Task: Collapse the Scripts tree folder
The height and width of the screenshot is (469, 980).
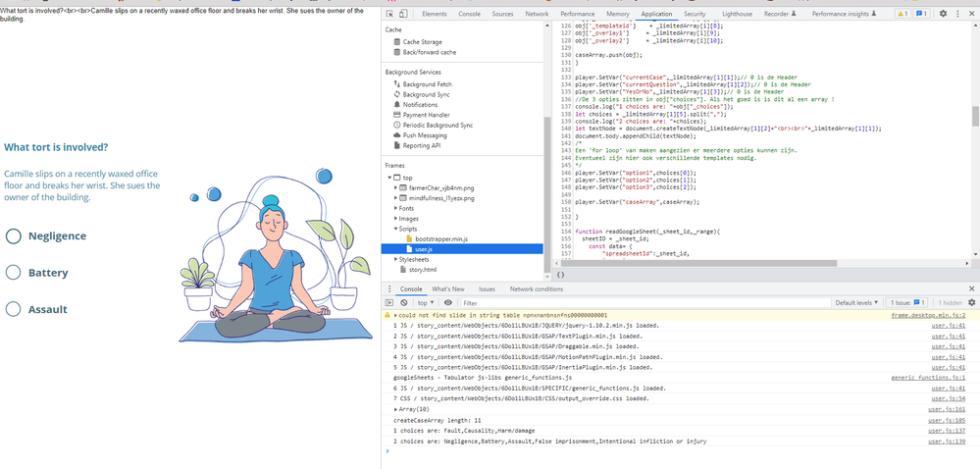Action: [x=393, y=229]
